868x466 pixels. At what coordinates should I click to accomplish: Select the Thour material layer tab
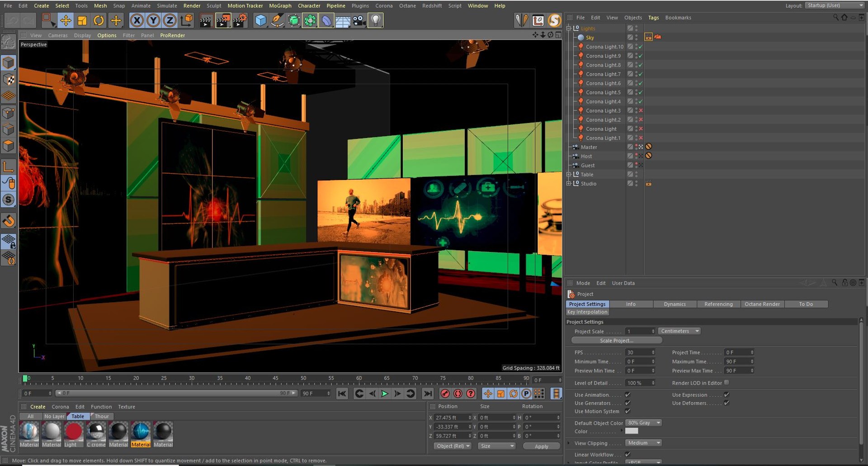pos(102,416)
